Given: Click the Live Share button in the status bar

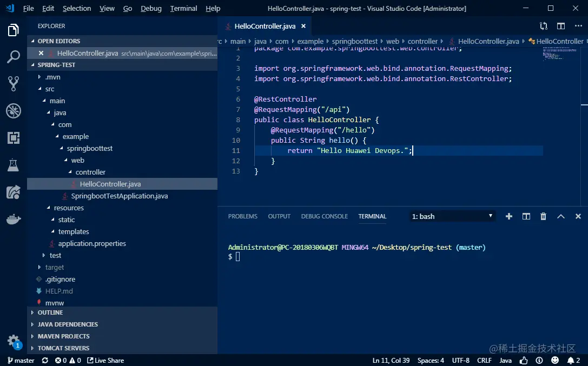Looking at the screenshot, I should (105, 360).
